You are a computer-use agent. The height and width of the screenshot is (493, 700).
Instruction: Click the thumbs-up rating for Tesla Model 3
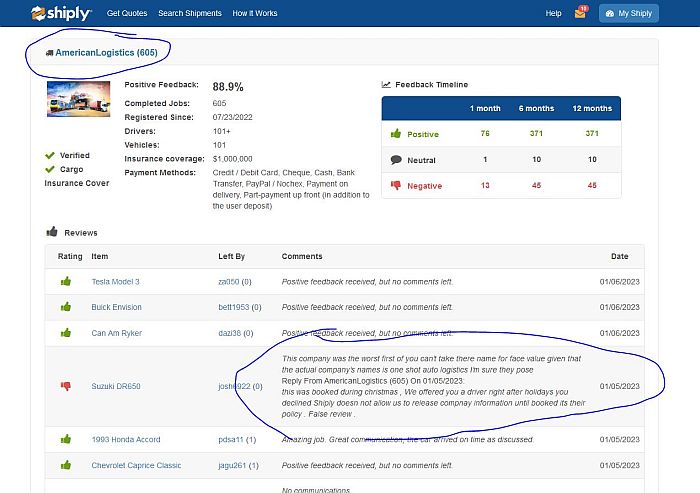point(66,281)
